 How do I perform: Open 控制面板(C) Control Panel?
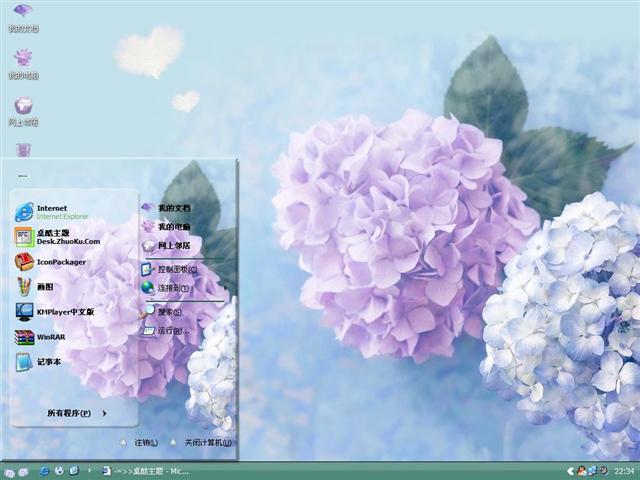coord(169,269)
